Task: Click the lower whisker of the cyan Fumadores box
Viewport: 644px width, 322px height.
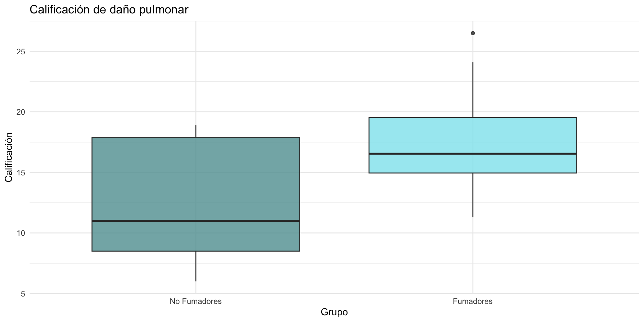Action: 473,195
